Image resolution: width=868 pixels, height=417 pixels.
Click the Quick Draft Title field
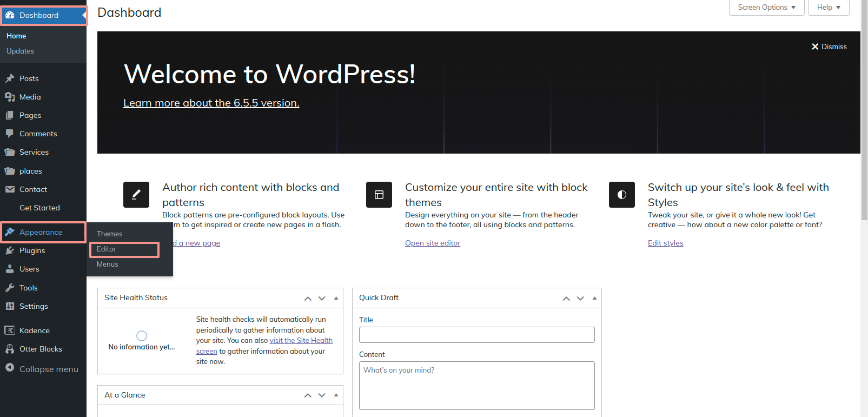click(x=476, y=335)
